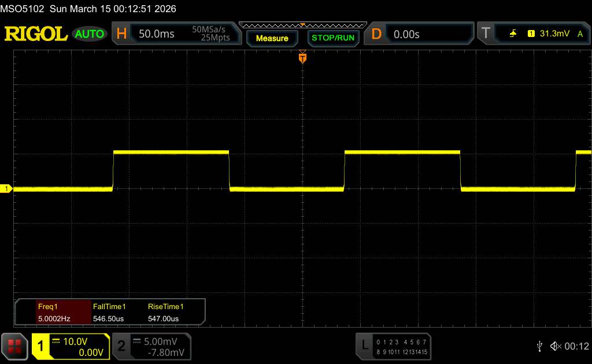Open the 31.3mV trigger level setting
This screenshot has height=364, width=592.
pos(553,34)
